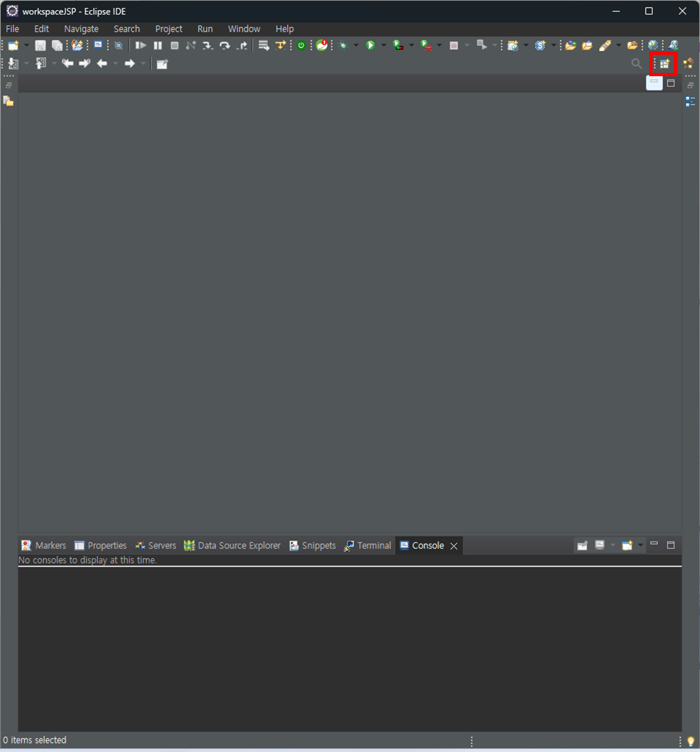Click the Open Type folder icon
The width and height of the screenshot is (700, 752).
pos(570,45)
